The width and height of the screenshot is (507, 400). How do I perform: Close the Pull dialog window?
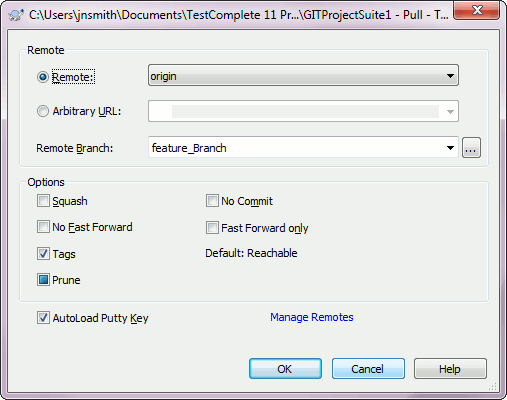click(476, 10)
